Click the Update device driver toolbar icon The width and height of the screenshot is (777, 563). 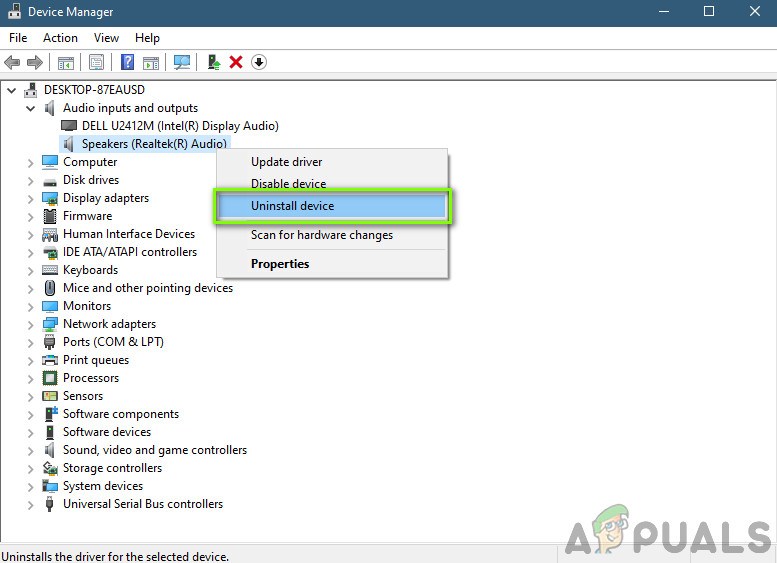[x=214, y=62]
